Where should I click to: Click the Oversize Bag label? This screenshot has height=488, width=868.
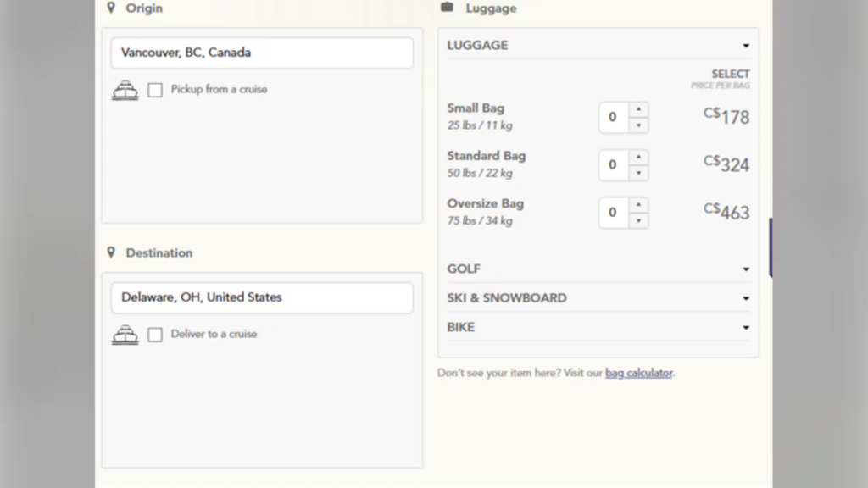(x=485, y=203)
